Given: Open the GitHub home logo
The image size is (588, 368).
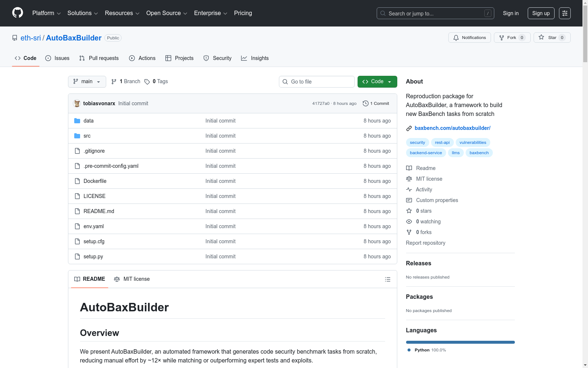Looking at the screenshot, I should pos(18,13).
